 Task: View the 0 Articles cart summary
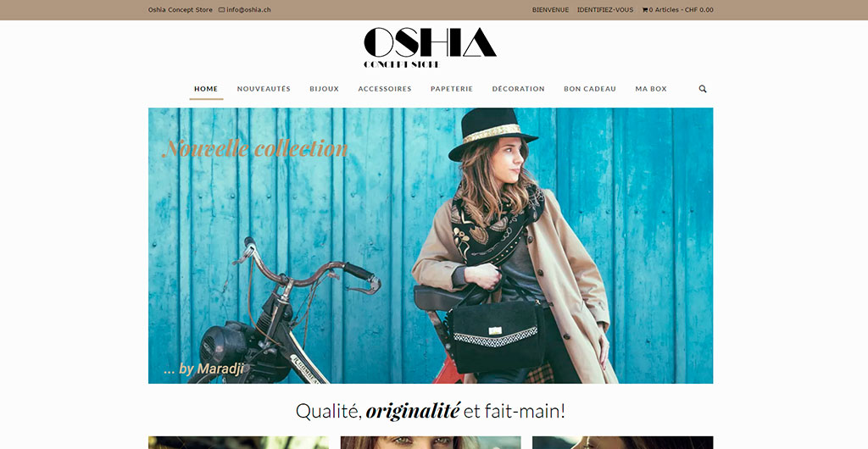[x=681, y=10]
